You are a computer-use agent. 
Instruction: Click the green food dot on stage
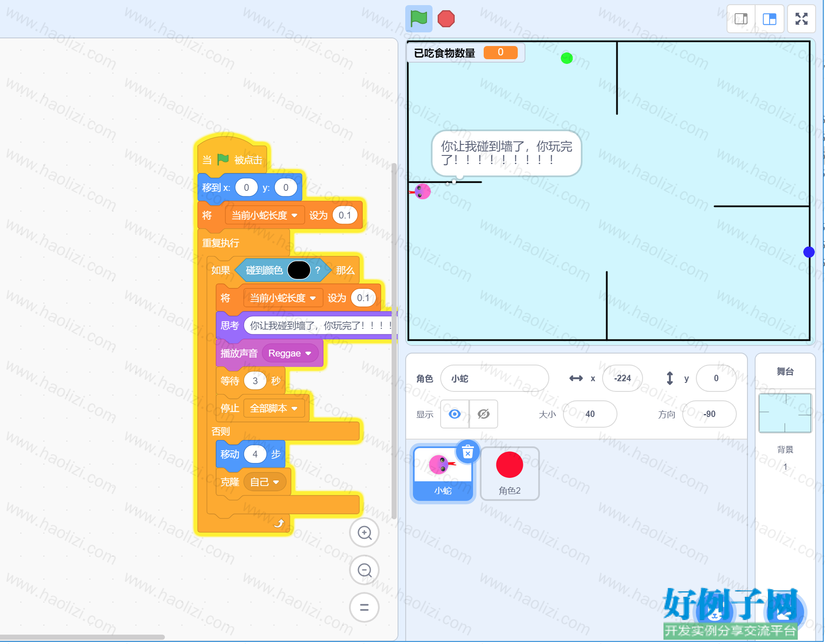pos(566,58)
